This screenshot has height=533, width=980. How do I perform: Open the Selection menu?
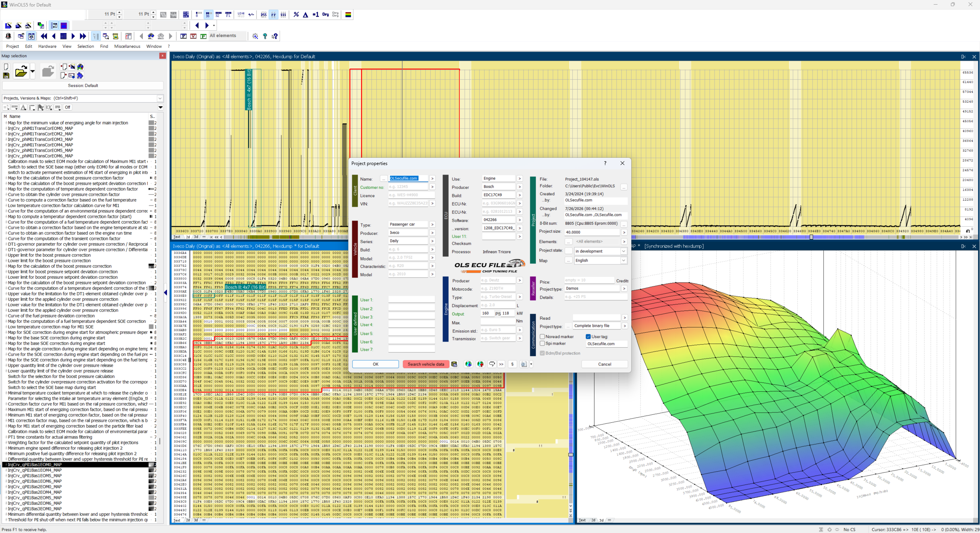(85, 46)
